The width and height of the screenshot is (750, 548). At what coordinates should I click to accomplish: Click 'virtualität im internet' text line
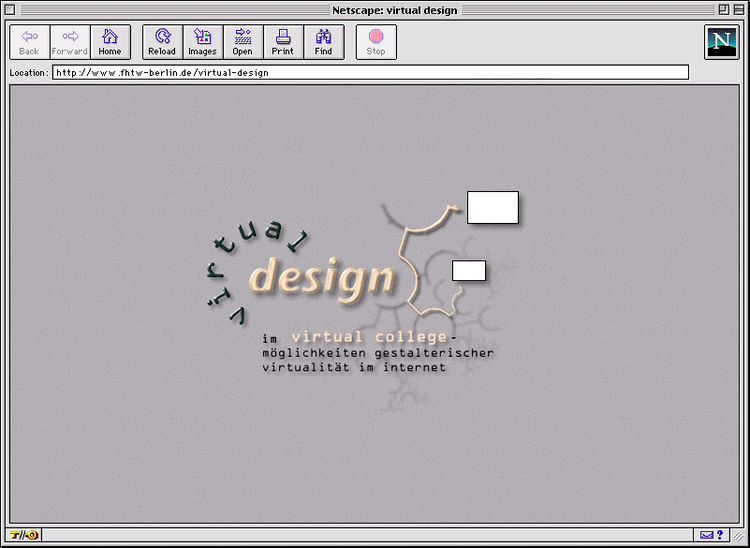354,367
